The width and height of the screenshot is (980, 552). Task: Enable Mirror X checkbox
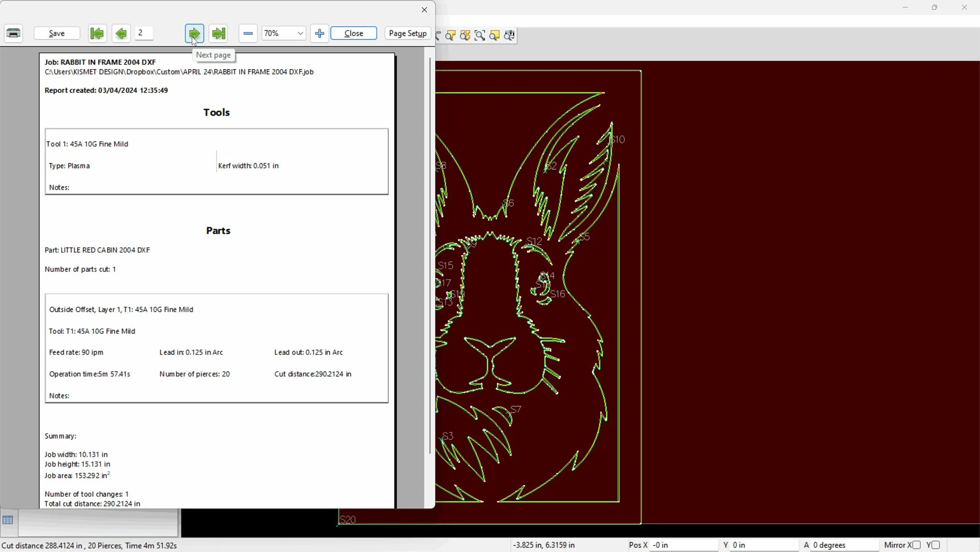click(916, 545)
